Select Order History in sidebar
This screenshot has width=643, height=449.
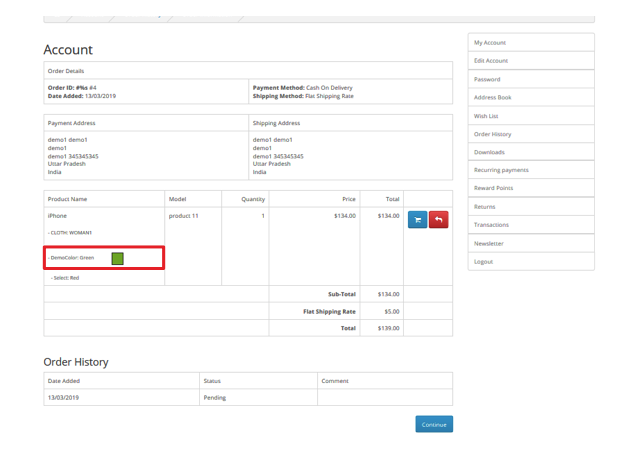click(492, 134)
